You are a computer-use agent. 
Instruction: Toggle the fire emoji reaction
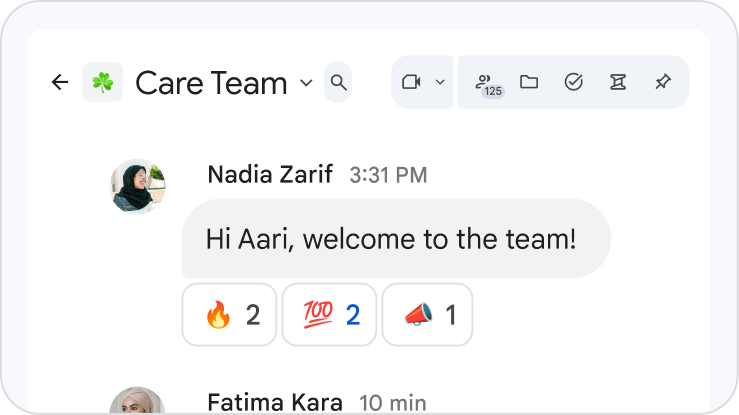click(229, 315)
